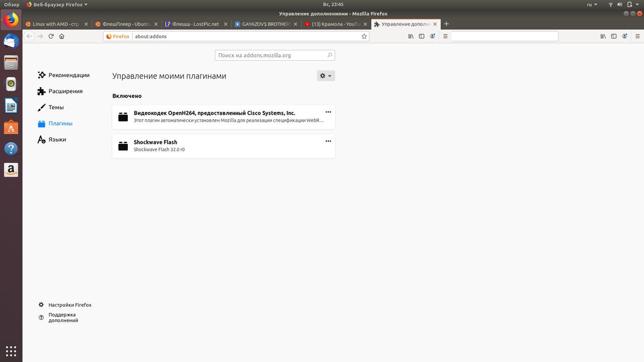Open Rhythmbox music player from dock
The width and height of the screenshot is (644, 362).
pos(11,84)
